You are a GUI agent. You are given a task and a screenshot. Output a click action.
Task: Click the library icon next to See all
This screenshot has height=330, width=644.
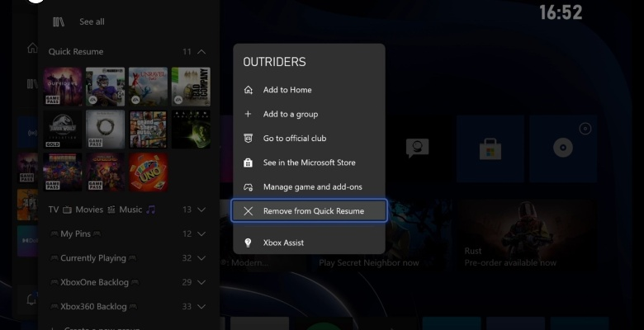[x=58, y=21]
